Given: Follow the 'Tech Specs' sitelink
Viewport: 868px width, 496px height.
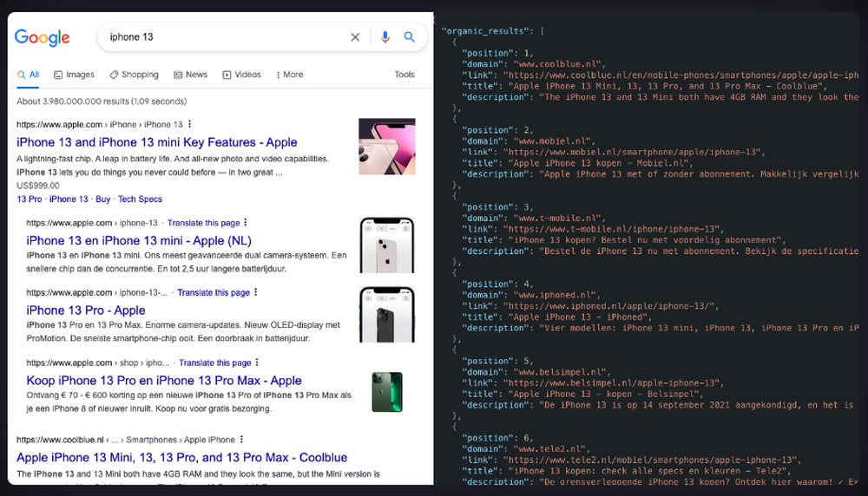Looking at the screenshot, I should click(140, 199).
